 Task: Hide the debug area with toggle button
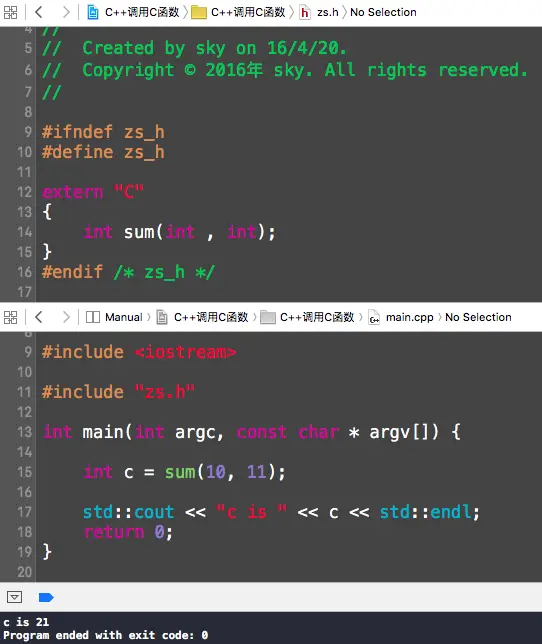pyautogui.click(x=14, y=597)
